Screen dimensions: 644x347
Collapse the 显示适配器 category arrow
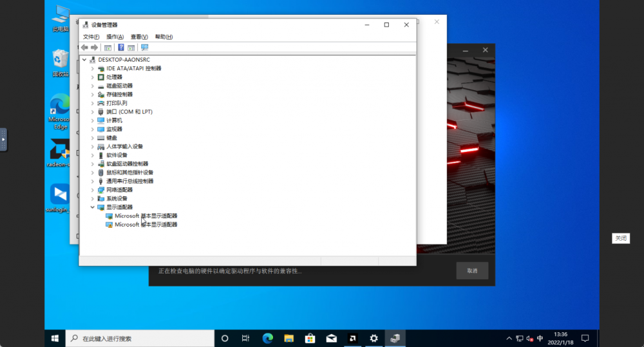pos(92,207)
